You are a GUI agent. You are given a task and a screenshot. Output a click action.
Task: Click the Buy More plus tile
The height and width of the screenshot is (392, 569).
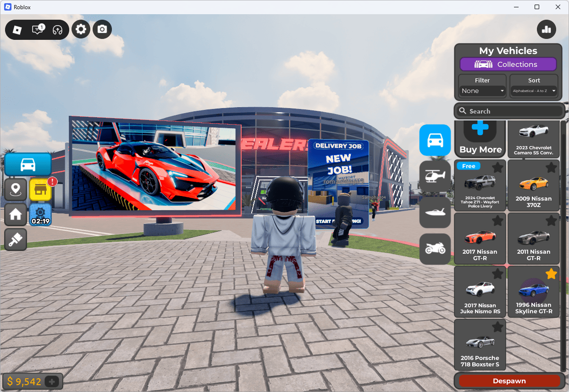(x=480, y=139)
